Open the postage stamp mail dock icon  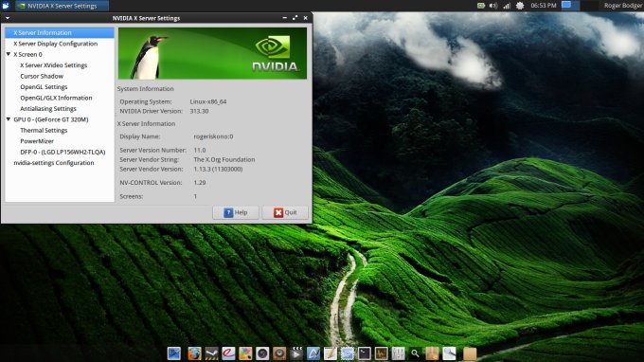pos(347,353)
